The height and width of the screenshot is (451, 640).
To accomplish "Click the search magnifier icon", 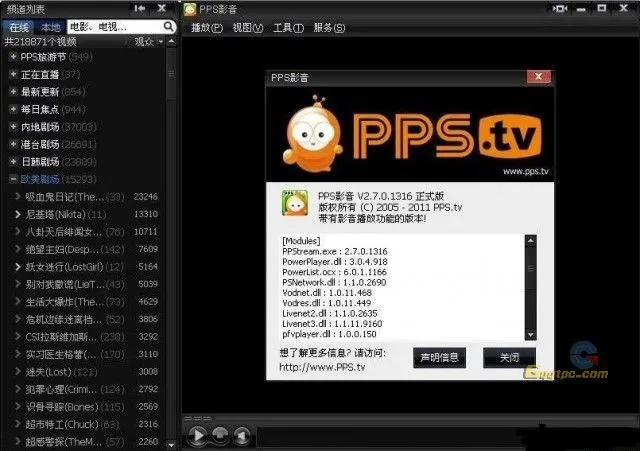I will click(168, 27).
